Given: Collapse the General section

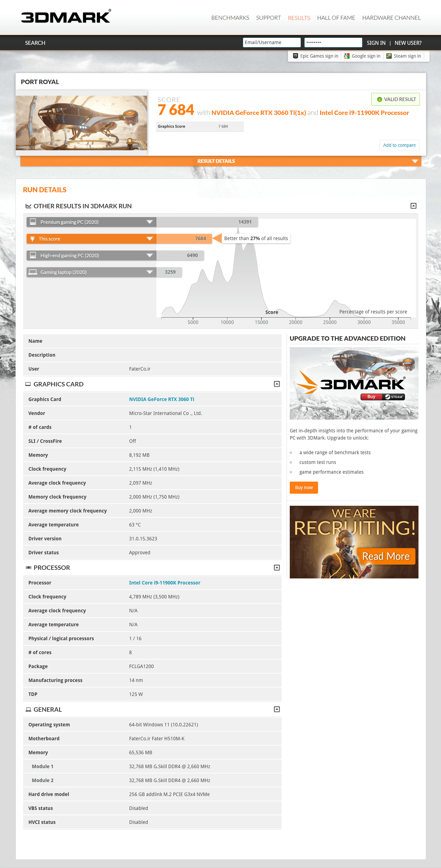Looking at the screenshot, I should (x=277, y=710).
